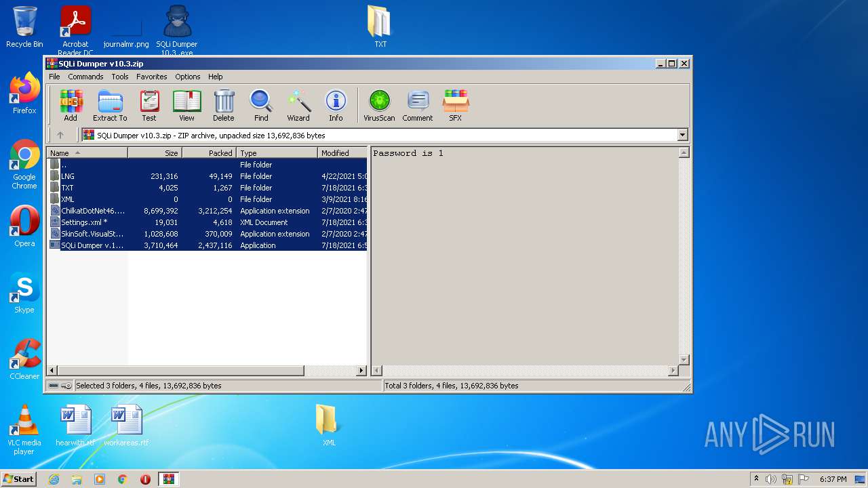
Task: Sort by Size column header
Action: point(155,153)
